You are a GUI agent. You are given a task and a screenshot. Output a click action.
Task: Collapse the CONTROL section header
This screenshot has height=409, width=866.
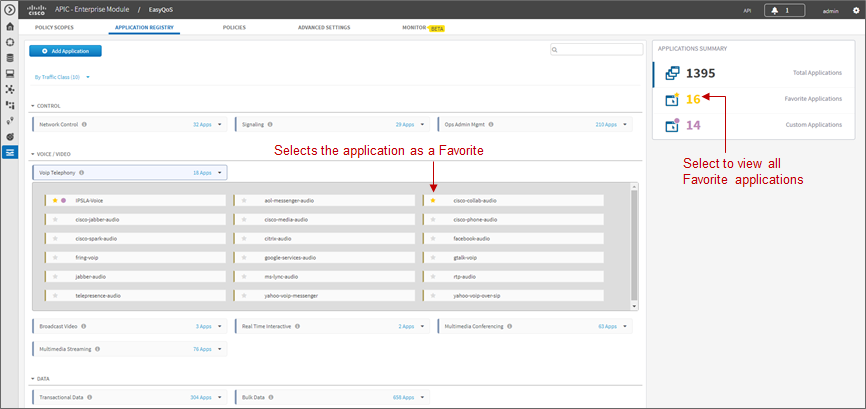(x=46, y=105)
